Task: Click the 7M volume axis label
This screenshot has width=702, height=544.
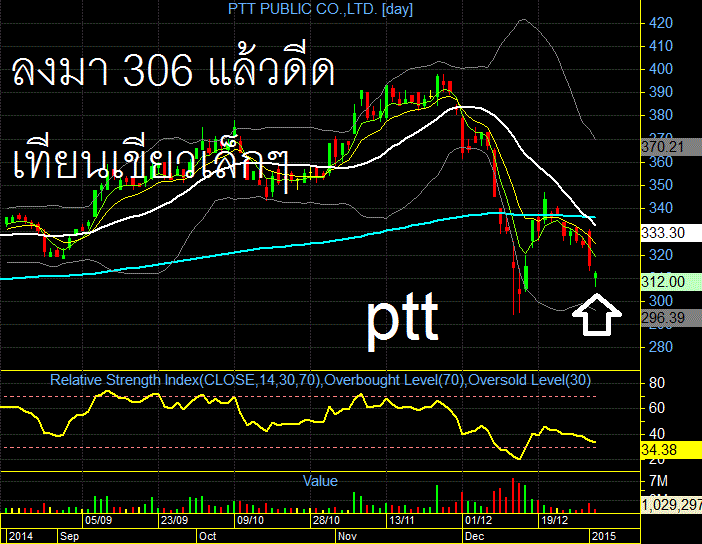Action: tap(658, 481)
